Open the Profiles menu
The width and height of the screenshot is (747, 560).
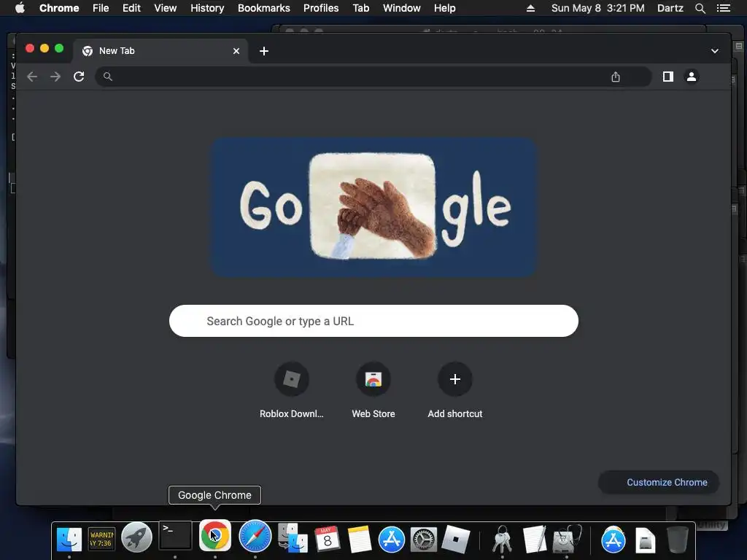tap(321, 8)
